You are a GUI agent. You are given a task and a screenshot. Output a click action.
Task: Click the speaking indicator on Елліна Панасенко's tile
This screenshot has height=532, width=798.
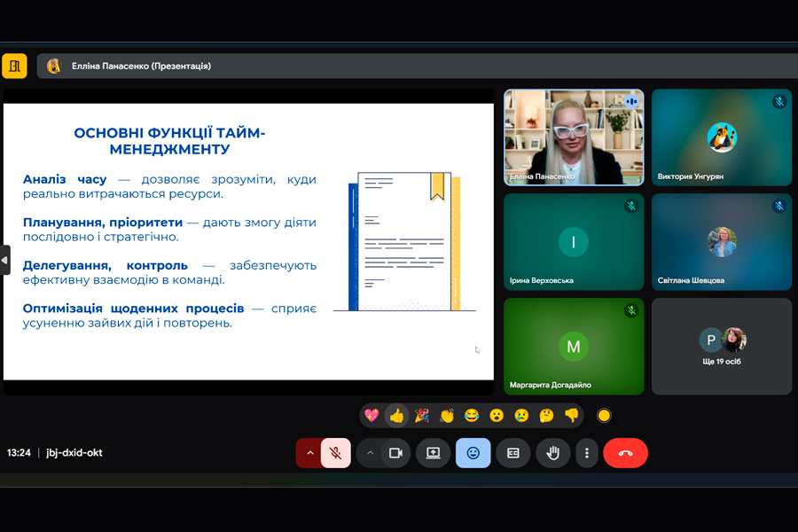click(631, 101)
